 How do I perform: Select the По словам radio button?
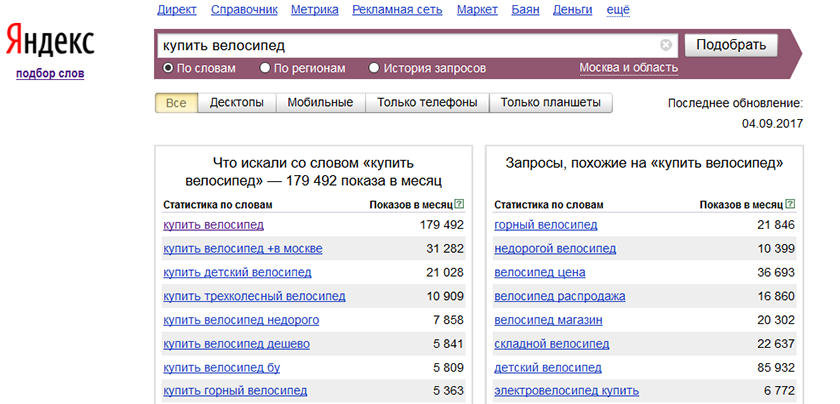click(x=168, y=68)
